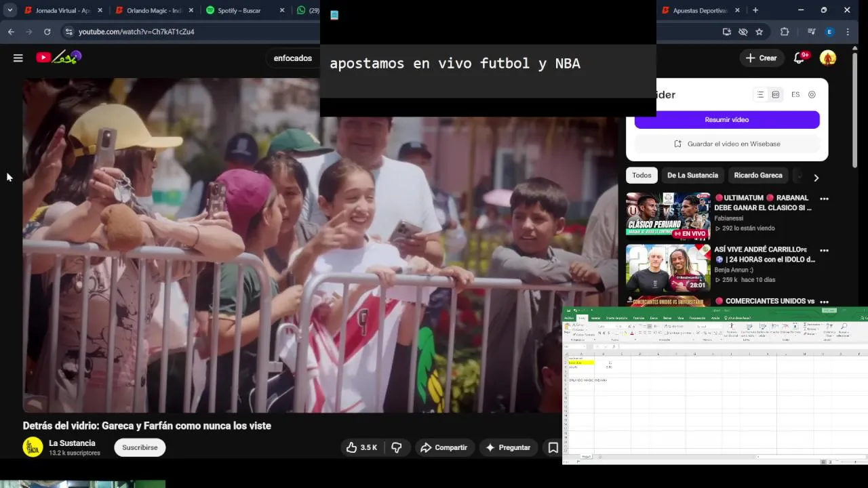This screenshot has width=868, height=488.
Task: Click the Suscribirse button
Action: coord(140,447)
